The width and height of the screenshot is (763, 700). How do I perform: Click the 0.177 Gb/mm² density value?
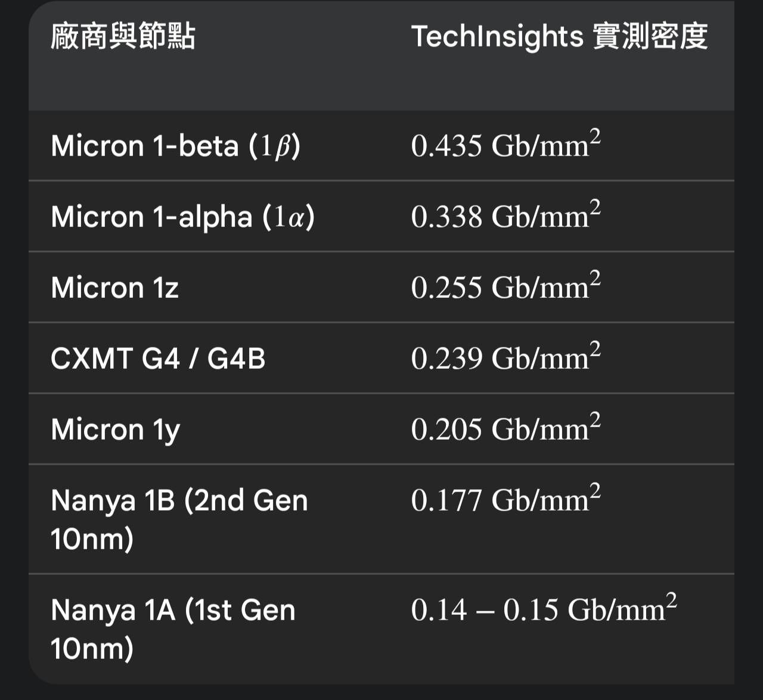(x=505, y=499)
